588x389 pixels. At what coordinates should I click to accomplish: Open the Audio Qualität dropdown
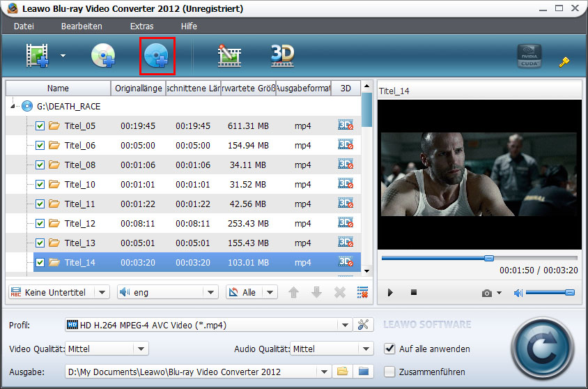(366, 349)
